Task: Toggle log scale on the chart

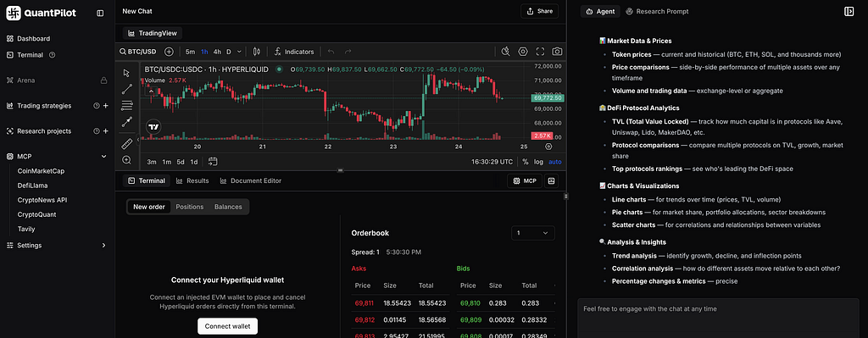Action: (538, 162)
